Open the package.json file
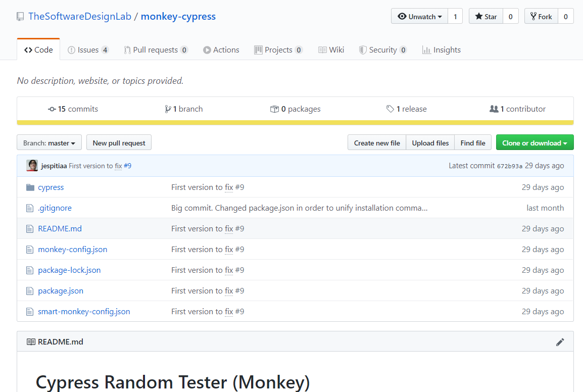583x392 pixels. [x=61, y=291]
